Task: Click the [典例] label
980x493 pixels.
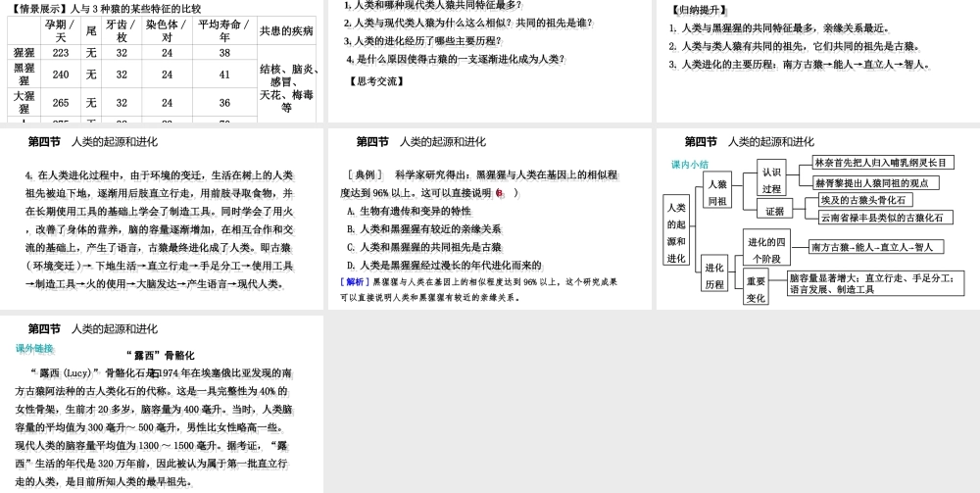Action: click(x=365, y=175)
